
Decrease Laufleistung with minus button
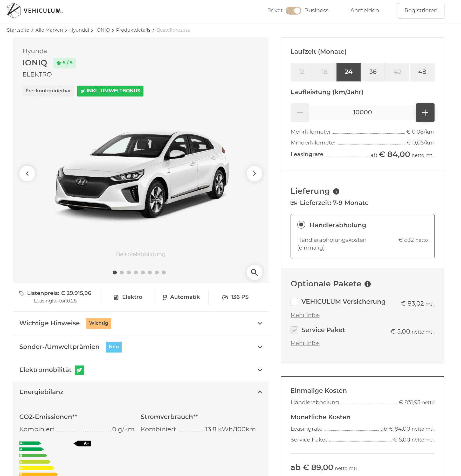300,113
